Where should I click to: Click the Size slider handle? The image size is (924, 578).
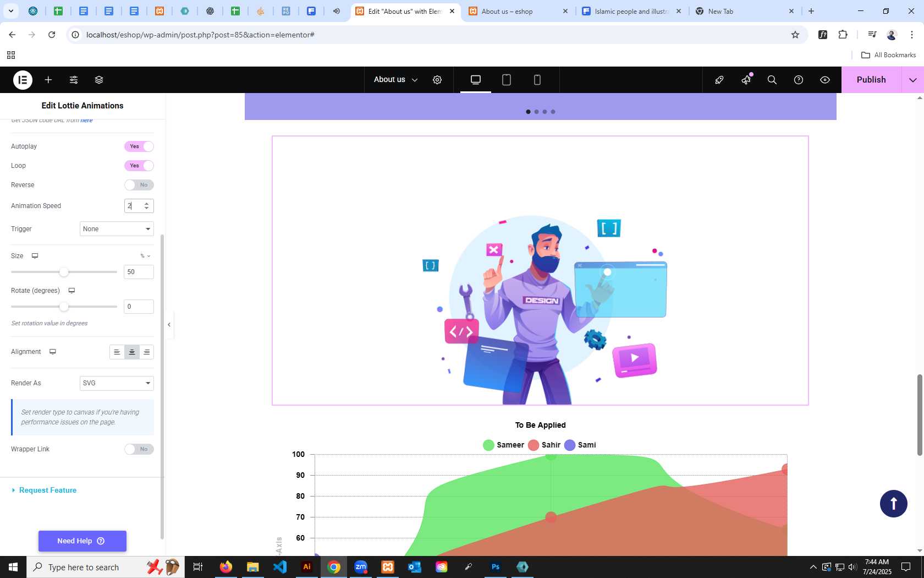(x=64, y=272)
